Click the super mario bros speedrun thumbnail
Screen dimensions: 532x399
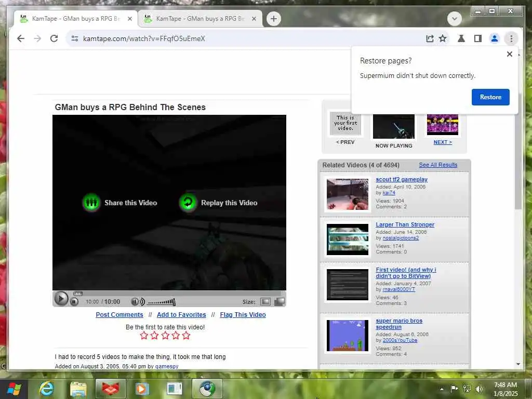coord(347,336)
